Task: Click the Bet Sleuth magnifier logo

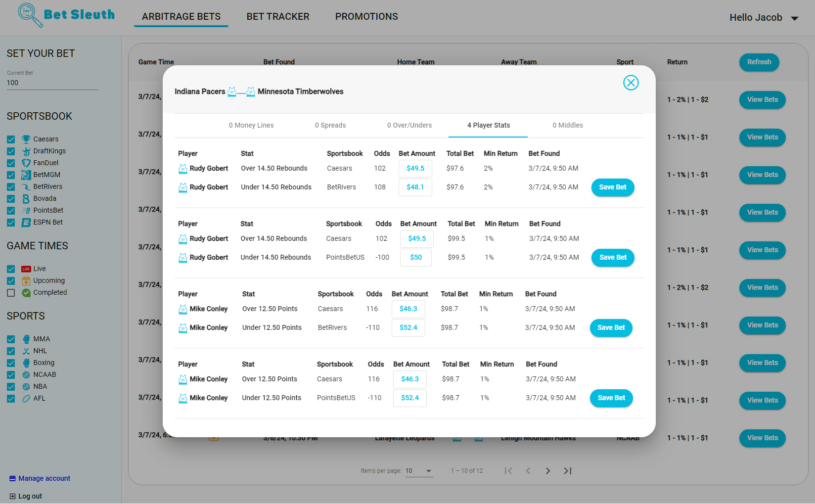Action: [x=31, y=15]
